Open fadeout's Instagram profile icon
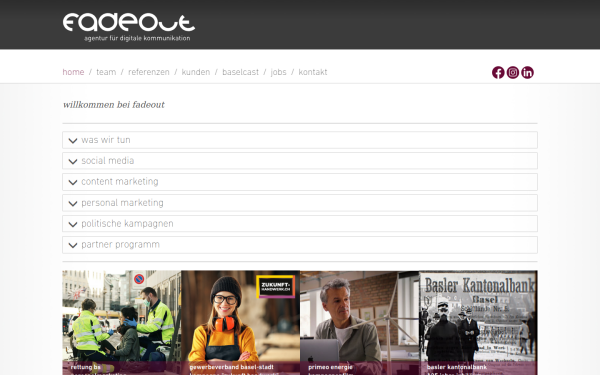This screenshot has height=375, width=600. 513,72
